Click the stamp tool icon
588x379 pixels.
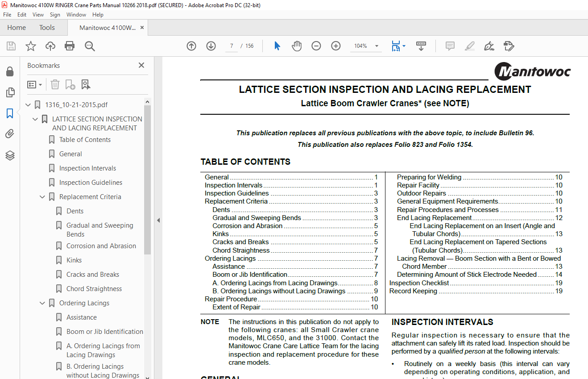click(509, 46)
